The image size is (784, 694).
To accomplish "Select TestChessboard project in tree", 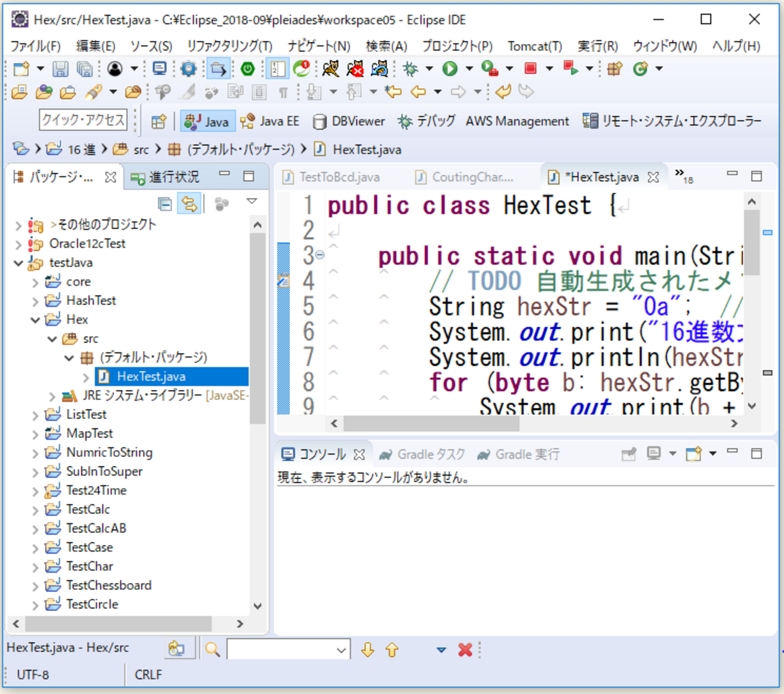I will (x=109, y=585).
